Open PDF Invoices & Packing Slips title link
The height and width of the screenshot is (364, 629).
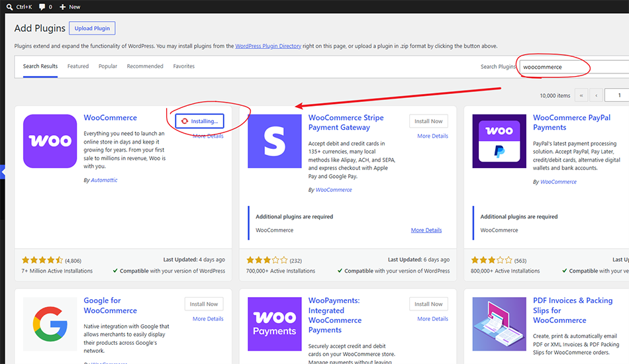click(573, 310)
